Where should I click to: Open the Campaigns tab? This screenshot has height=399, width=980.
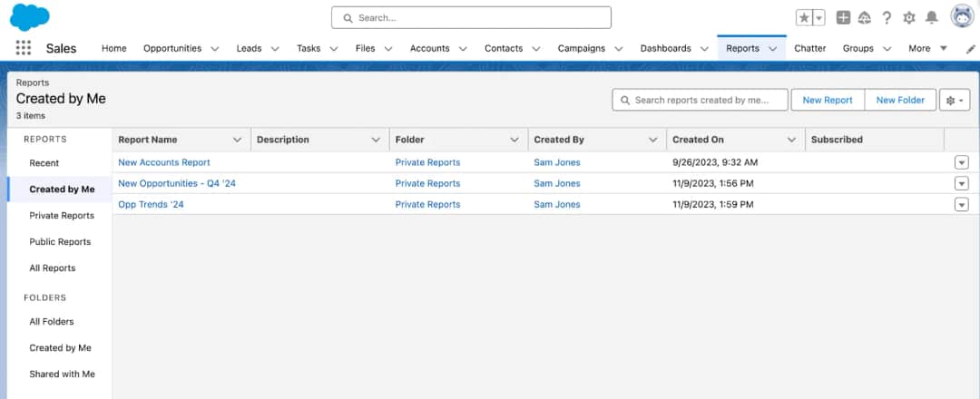pyautogui.click(x=582, y=48)
